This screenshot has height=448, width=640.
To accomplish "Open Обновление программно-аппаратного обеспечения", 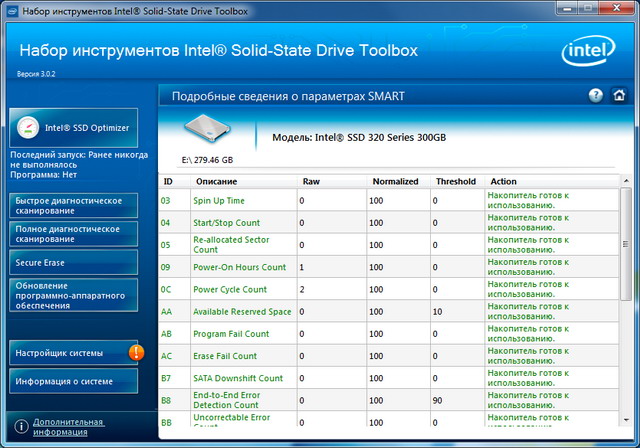I will [x=73, y=295].
